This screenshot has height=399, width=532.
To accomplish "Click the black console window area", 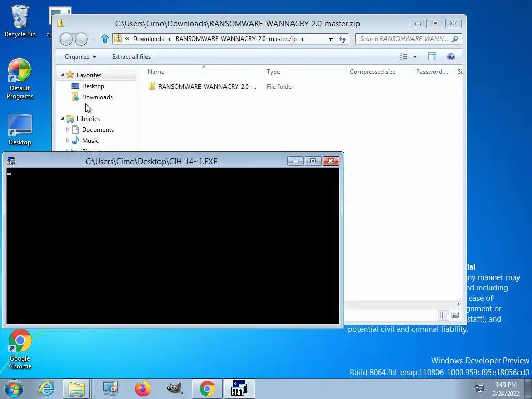I will coord(172,246).
